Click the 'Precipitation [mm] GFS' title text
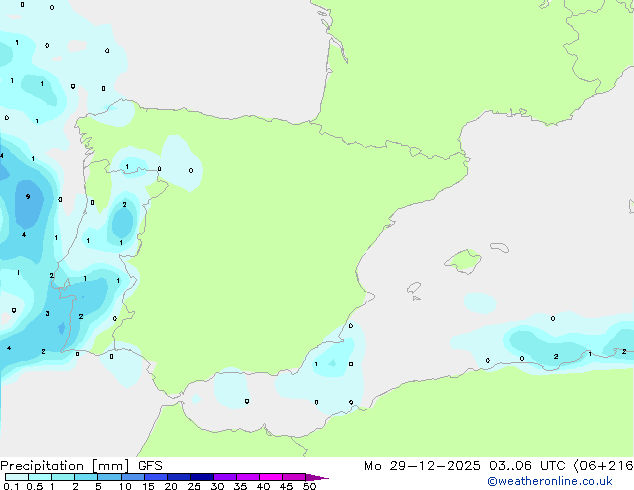 [x=81, y=466]
